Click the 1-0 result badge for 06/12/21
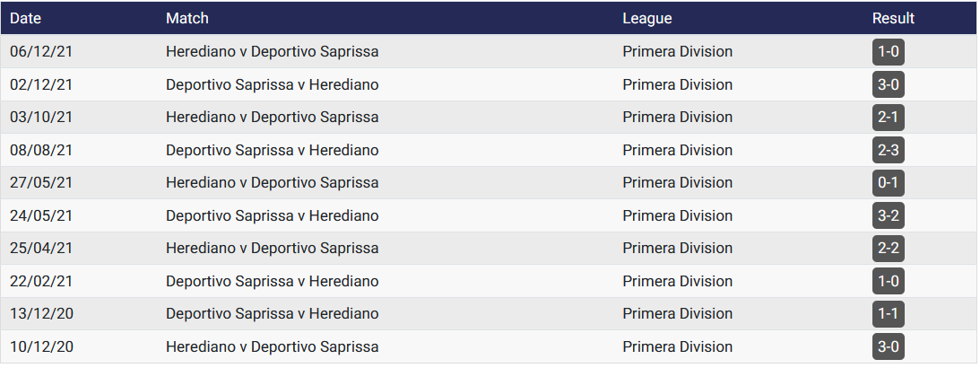The image size is (980, 368). pos(888,52)
